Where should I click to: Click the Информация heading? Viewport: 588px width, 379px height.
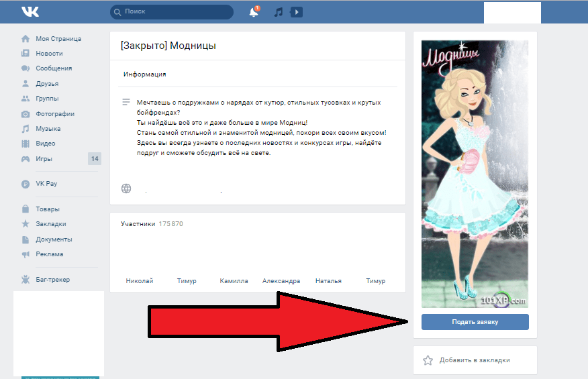pos(144,74)
